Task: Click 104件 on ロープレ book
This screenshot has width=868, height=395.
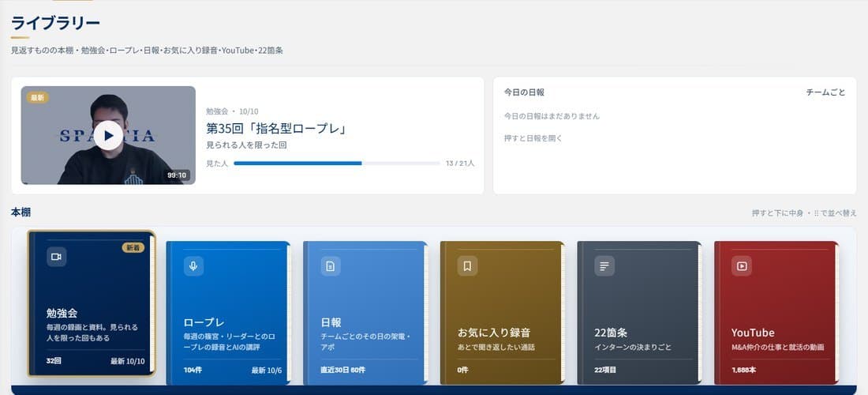Action: pos(193,370)
